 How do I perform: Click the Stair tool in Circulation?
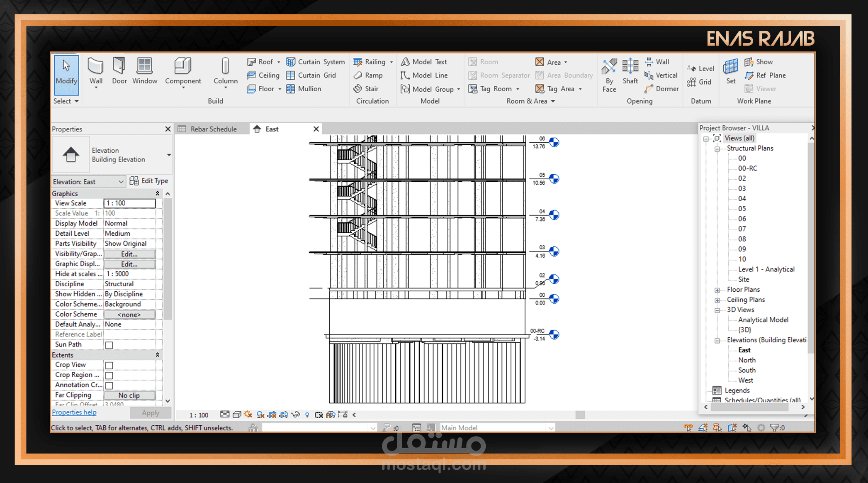click(x=366, y=89)
